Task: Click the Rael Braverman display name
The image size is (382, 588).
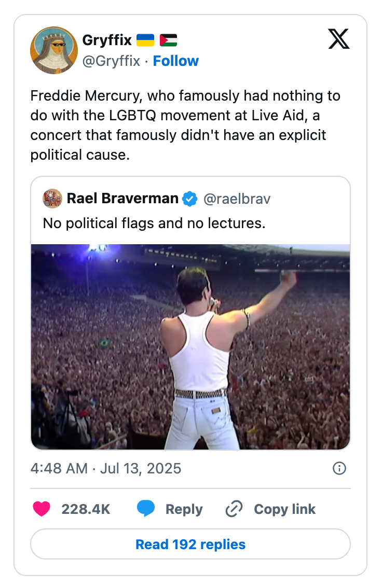Action: click(122, 198)
